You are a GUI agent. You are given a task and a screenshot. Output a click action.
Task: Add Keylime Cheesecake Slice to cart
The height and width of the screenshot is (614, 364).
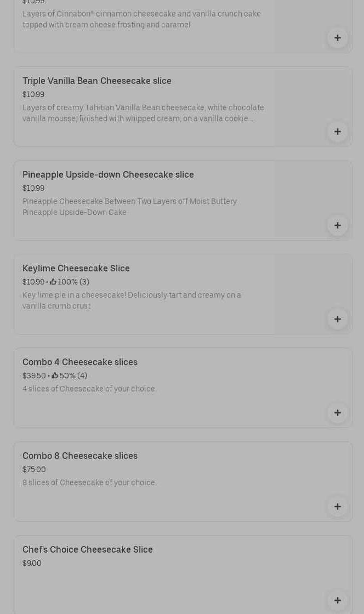click(x=337, y=319)
